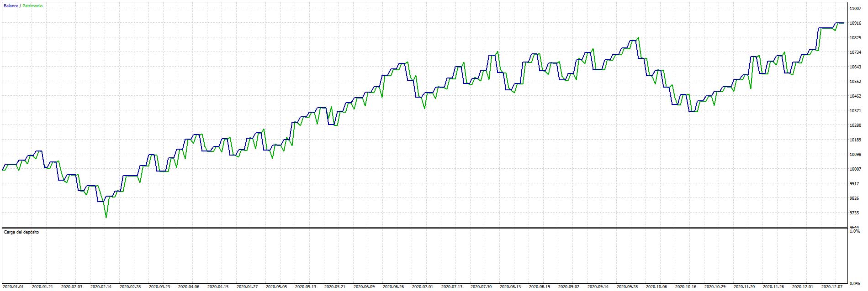Select the 2020.02.14 date on time axis

[x=101, y=287]
